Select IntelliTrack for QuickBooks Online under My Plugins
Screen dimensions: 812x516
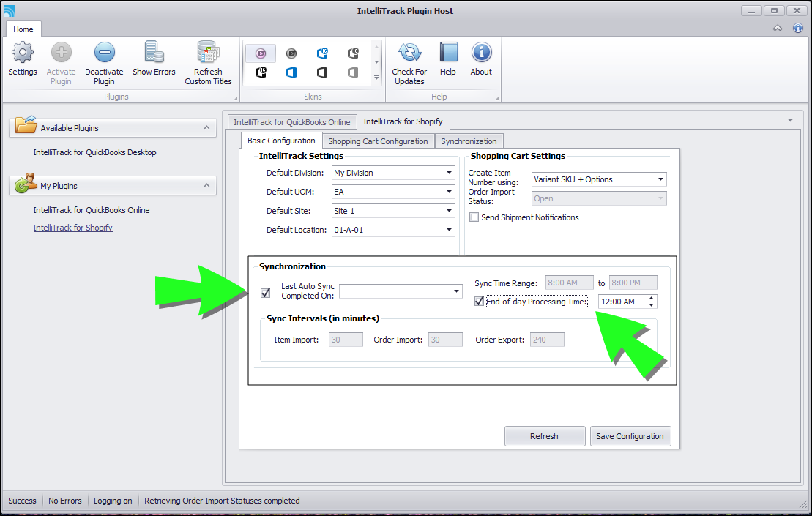pyautogui.click(x=92, y=210)
